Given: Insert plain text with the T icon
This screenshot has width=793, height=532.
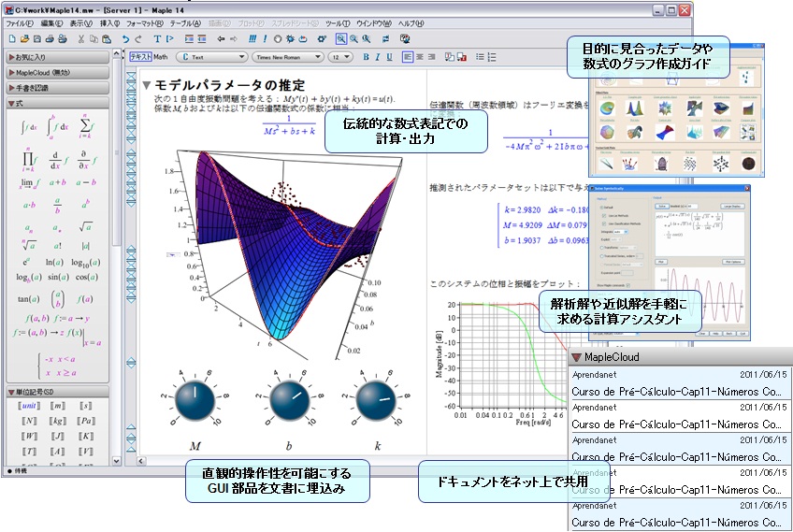Looking at the screenshot, I should point(157,39).
